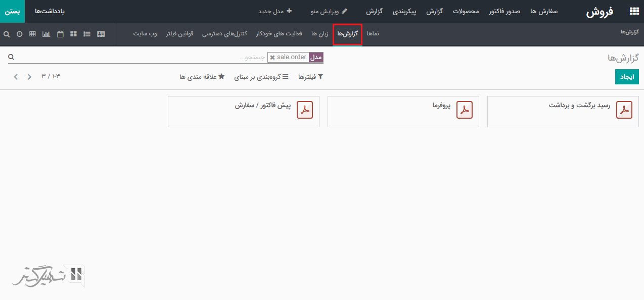644x300 pixels.
Task: Expand the فیلترها filters dropdown
Action: 310,77
